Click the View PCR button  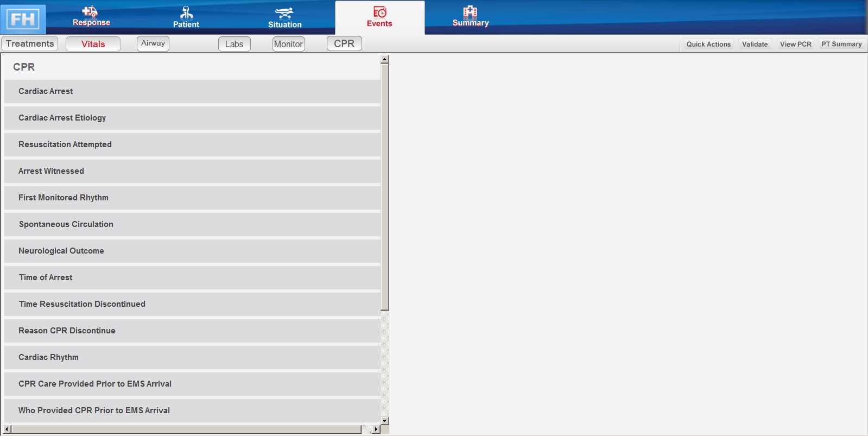[795, 44]
